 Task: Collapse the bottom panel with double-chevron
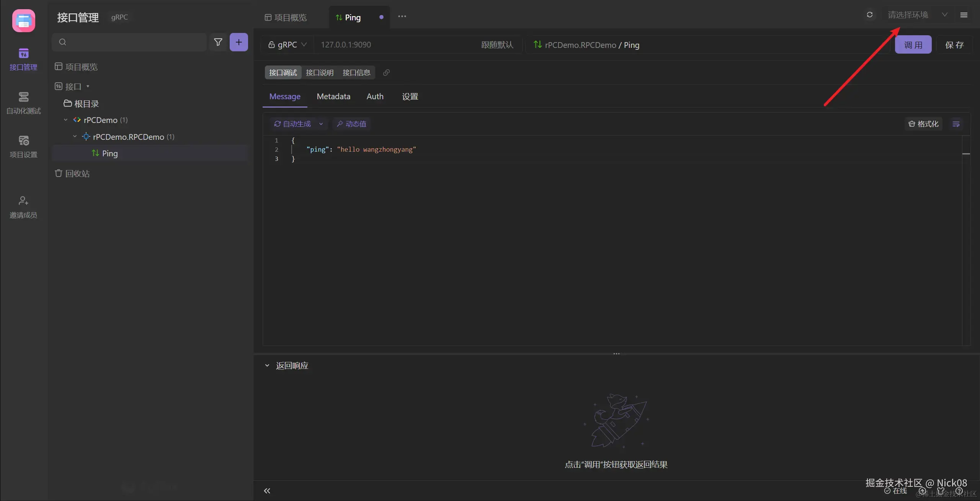pos(267,491)
